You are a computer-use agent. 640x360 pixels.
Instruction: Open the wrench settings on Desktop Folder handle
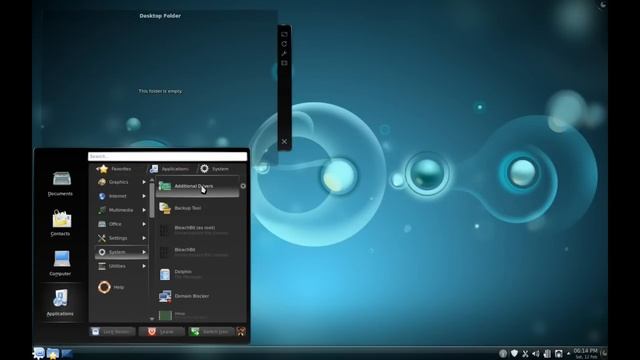click(x=284, y=53)
